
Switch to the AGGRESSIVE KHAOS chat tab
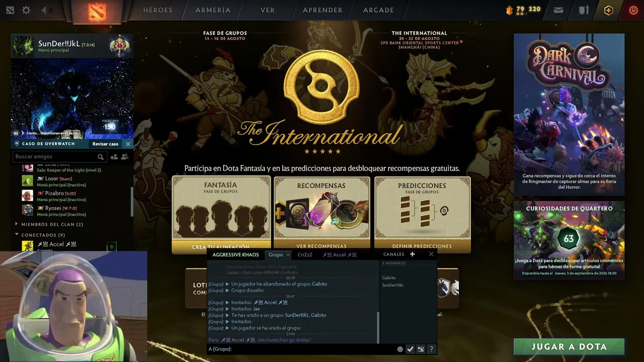pos(235,255)
